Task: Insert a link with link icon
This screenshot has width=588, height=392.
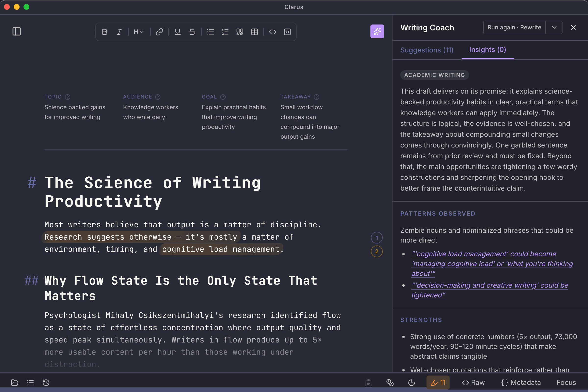Action: click(159, 32)
